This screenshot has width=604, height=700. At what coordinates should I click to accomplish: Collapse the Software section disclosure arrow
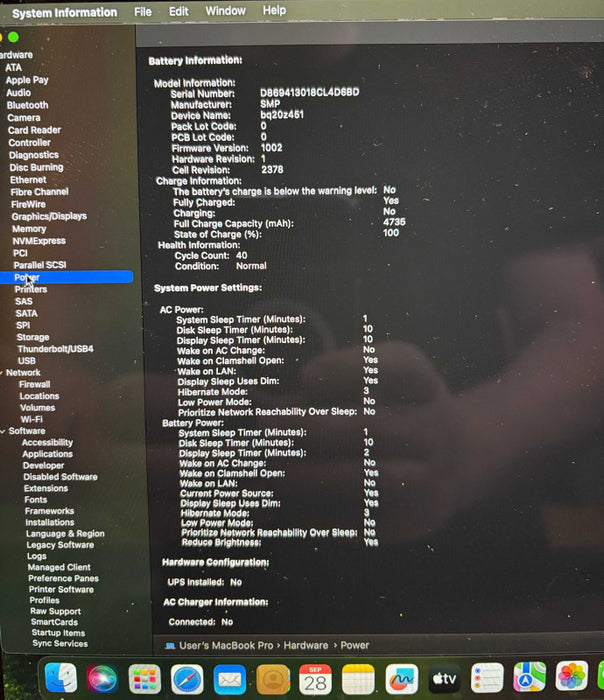(x=3, y=431)
